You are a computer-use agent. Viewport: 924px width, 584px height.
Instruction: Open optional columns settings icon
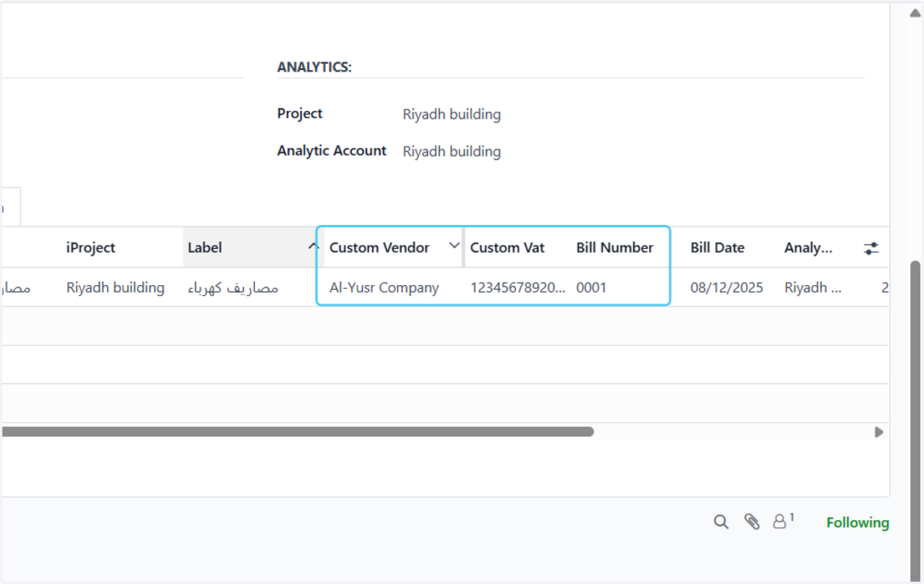(871, 248)
